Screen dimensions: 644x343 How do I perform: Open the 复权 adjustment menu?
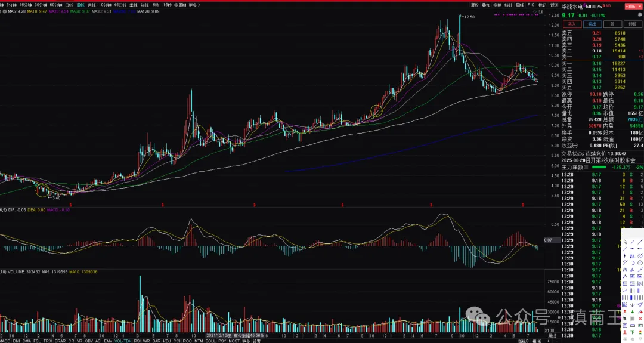(x=475, y=5)
